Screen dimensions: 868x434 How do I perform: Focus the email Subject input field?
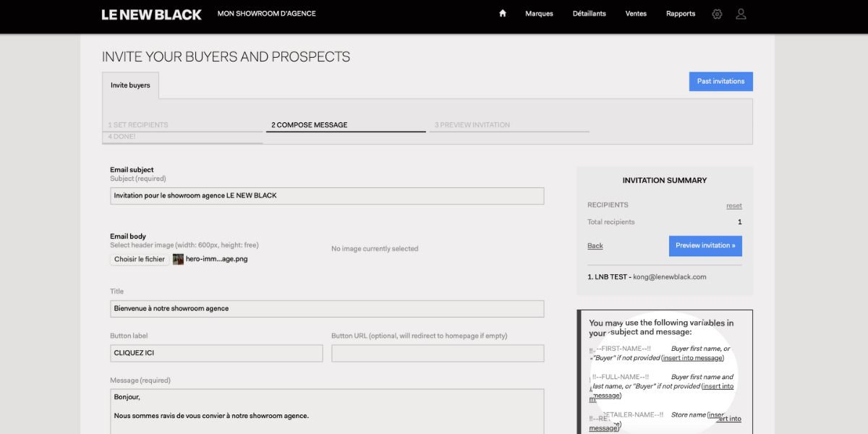coord(327,196)
